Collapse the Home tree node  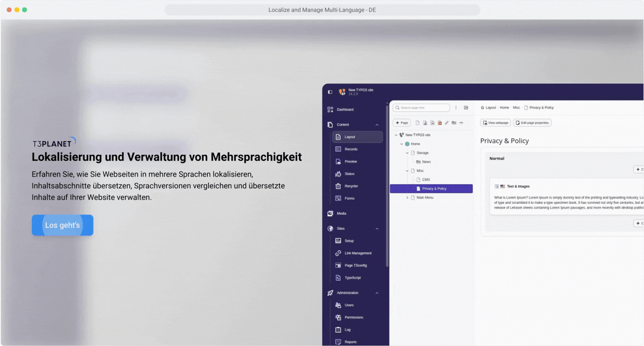click(x=402, y=144)
